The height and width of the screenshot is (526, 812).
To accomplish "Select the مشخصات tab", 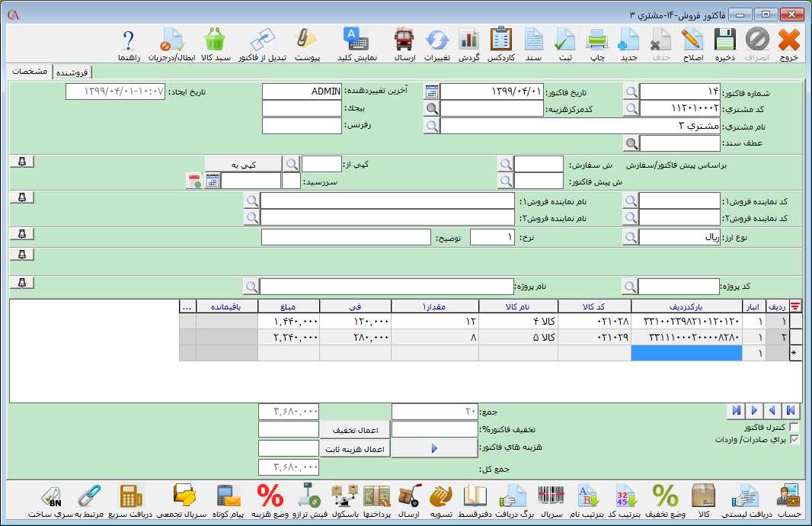I will pos(30,72).
